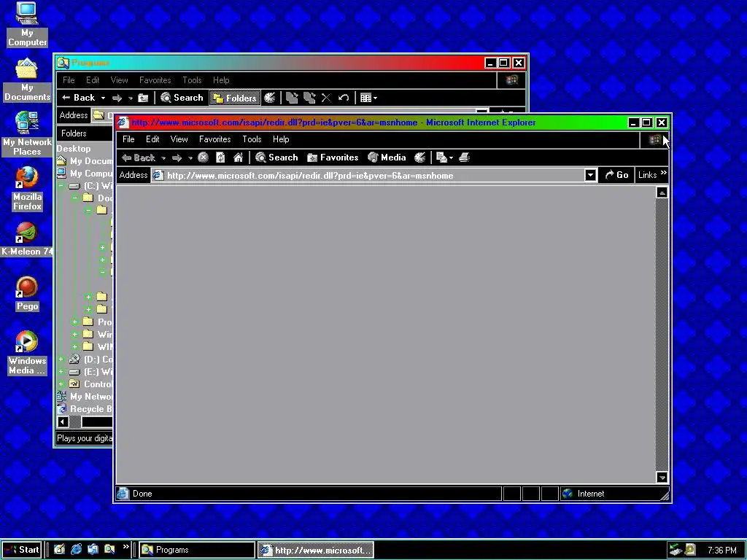Click the Print icon in IE
747x560 pixels.
point(465,157)
